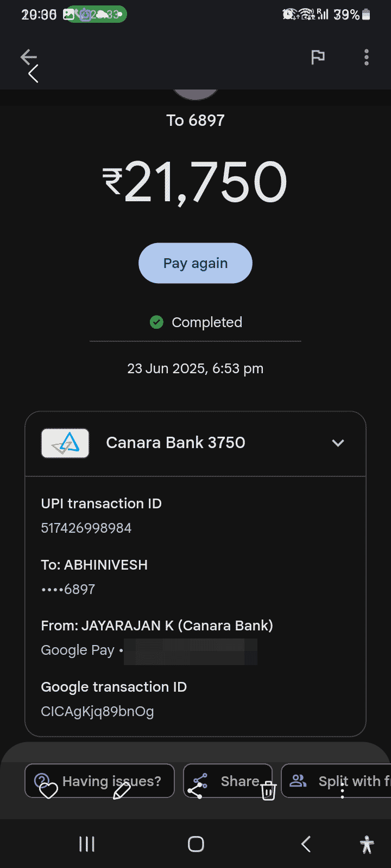Open recent apps from navigation bar
The image size is (391, 868).
click(87, 844)
